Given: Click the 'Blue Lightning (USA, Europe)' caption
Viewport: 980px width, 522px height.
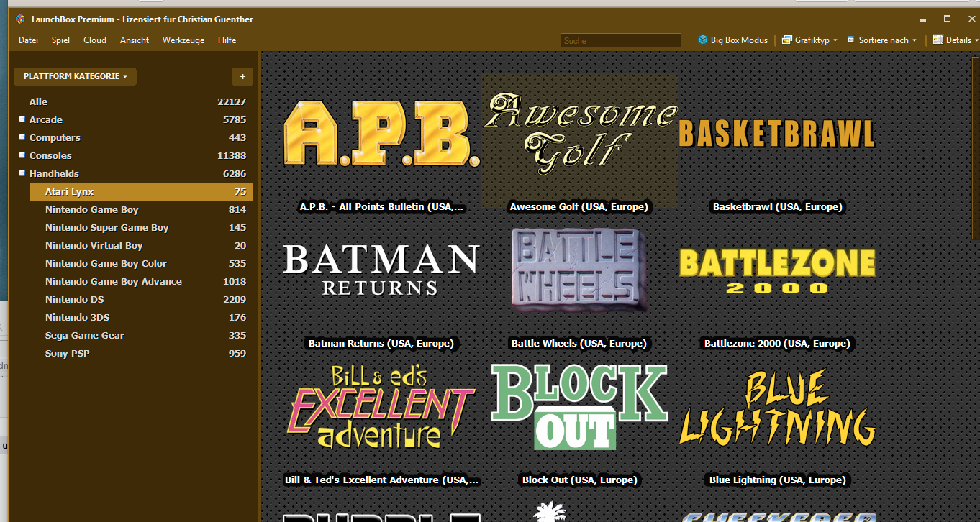Looking at the screenshot, I should tap(777, 480).
